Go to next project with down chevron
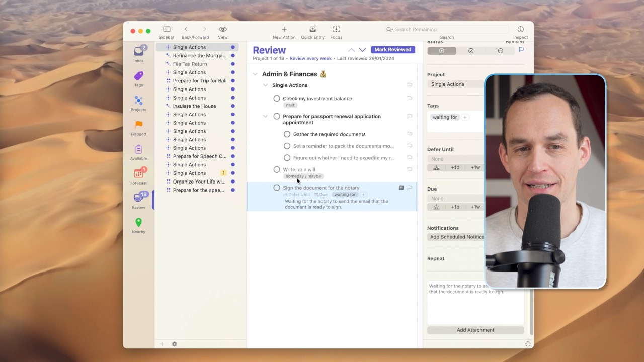This screenshot has height=362, width=644. [362, 50]
